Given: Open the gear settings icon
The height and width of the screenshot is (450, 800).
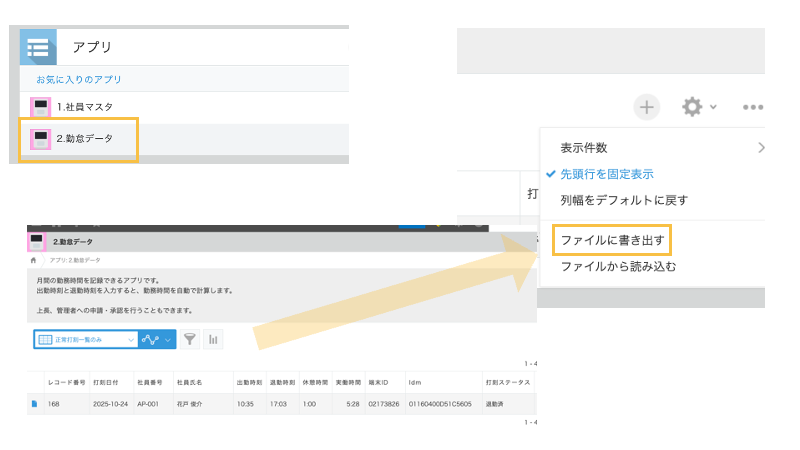Looking at the screenshot, I should 693,107.
